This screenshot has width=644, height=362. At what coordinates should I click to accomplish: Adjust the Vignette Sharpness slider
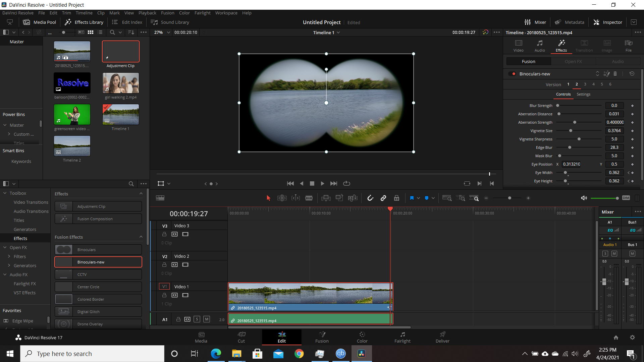tap(579, 139)
